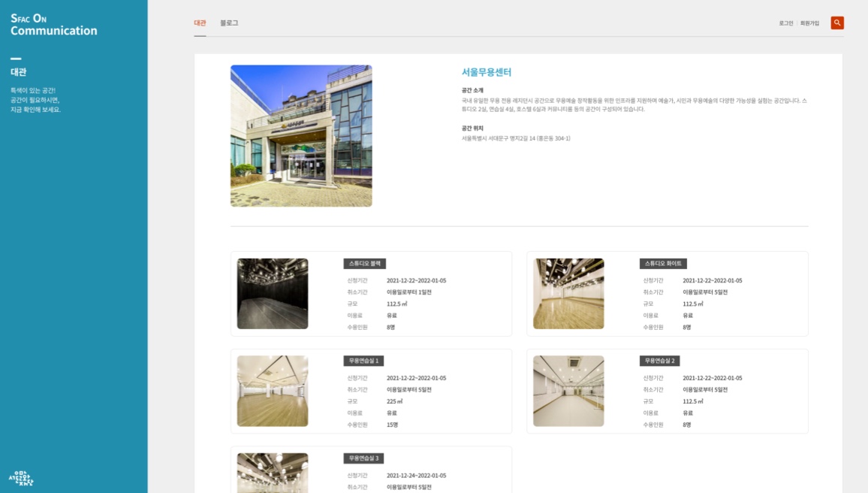This screenshot has height=493, width=868.
Task: Open the 스튜디오 블랙 room thumbnail
Action: [273, 294]
